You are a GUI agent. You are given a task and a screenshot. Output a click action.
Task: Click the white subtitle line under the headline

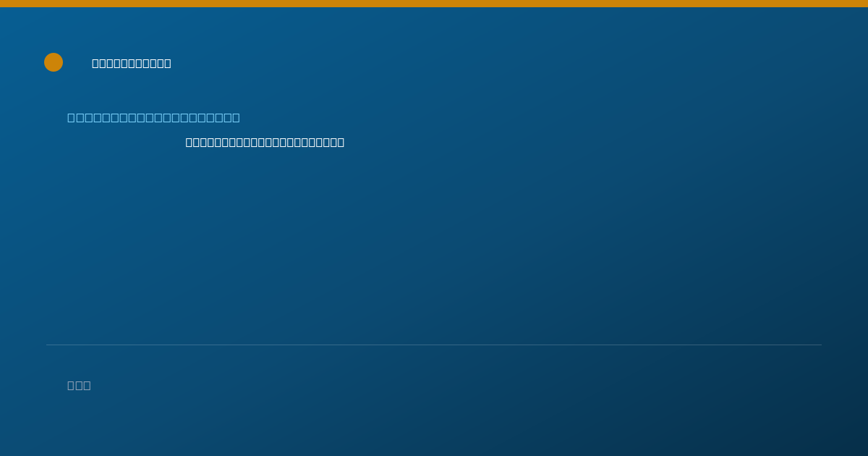tap(265, 142)
